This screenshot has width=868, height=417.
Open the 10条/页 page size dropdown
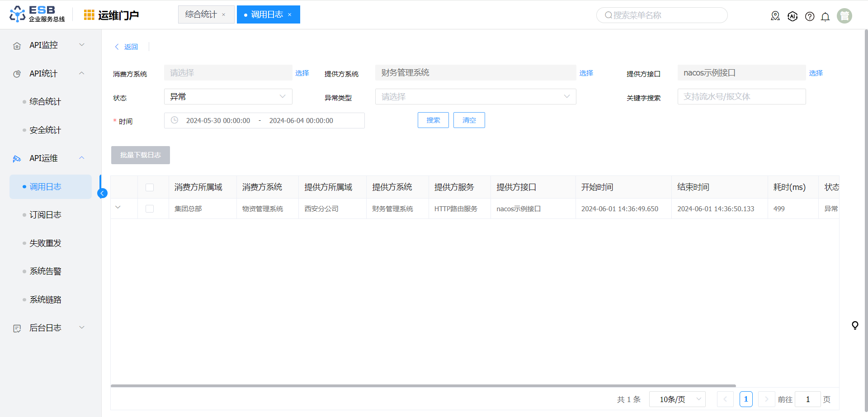(x=677, y=399)
